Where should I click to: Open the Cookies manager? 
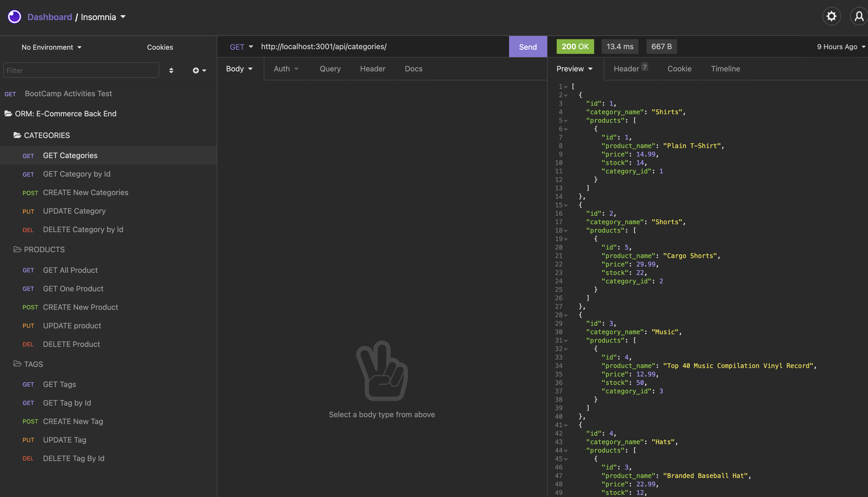pos(160,47)
